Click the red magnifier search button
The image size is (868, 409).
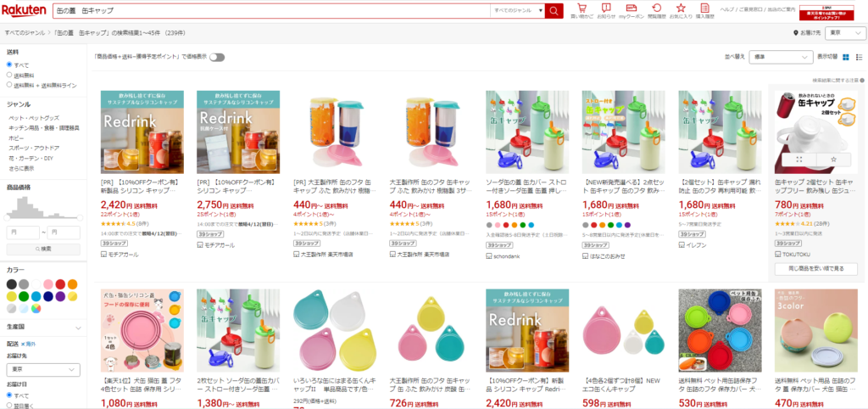point(554,10)
